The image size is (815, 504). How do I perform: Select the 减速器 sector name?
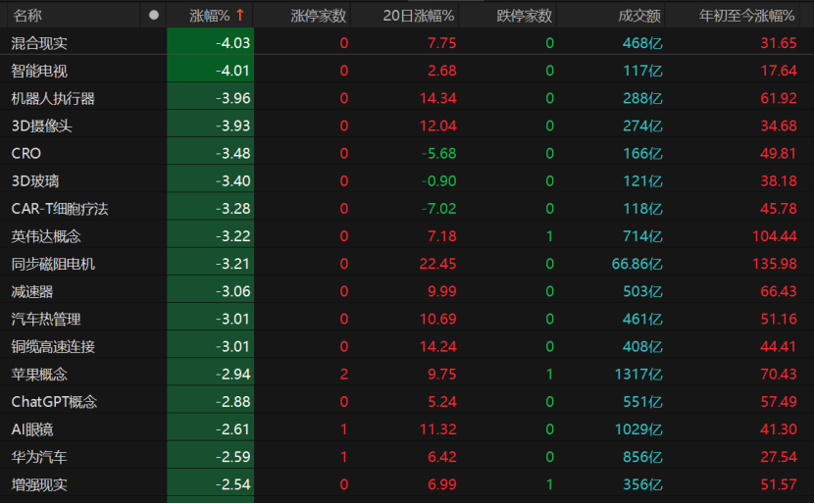[32, 291]
